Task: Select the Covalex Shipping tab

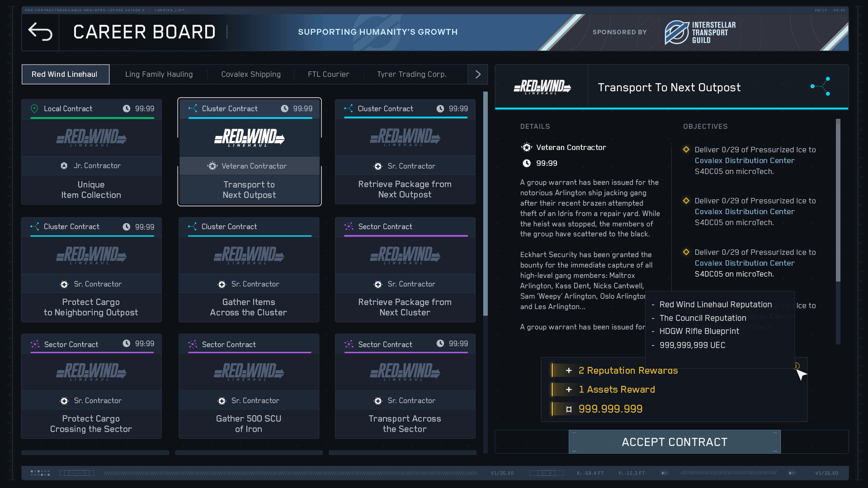Action: [251, 74]
